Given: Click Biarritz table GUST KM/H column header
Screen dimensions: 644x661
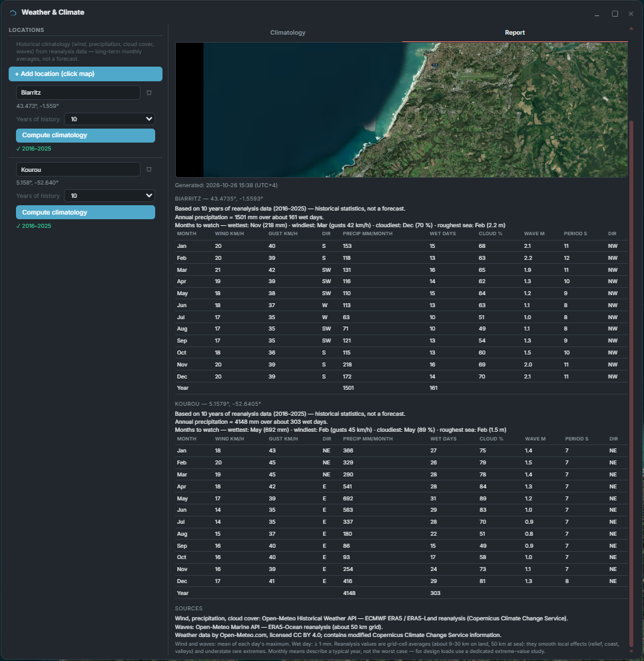Looking at the screenshot, I should [x=283, y=233].
